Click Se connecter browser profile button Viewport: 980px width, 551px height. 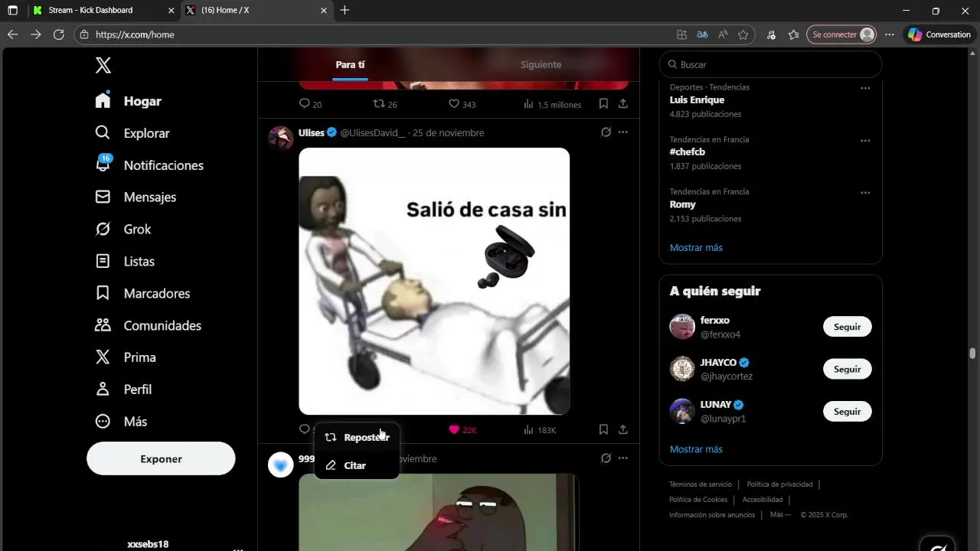click(x=841, y=34)
